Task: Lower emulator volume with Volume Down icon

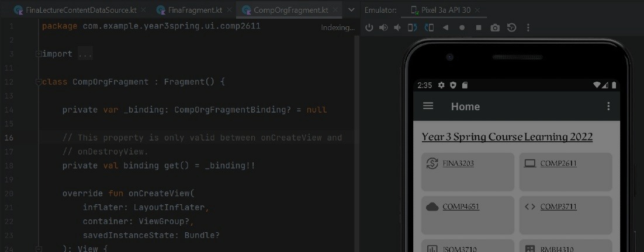Action: coord(397,27)
